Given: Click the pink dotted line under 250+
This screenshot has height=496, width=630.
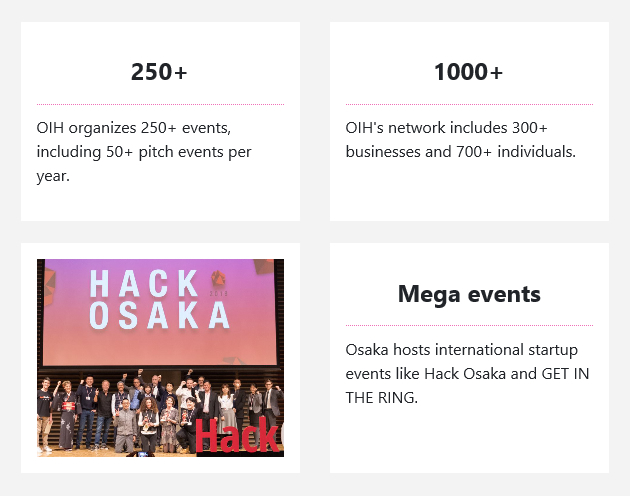Looking at the screenshot, I should tap(160, 104).
